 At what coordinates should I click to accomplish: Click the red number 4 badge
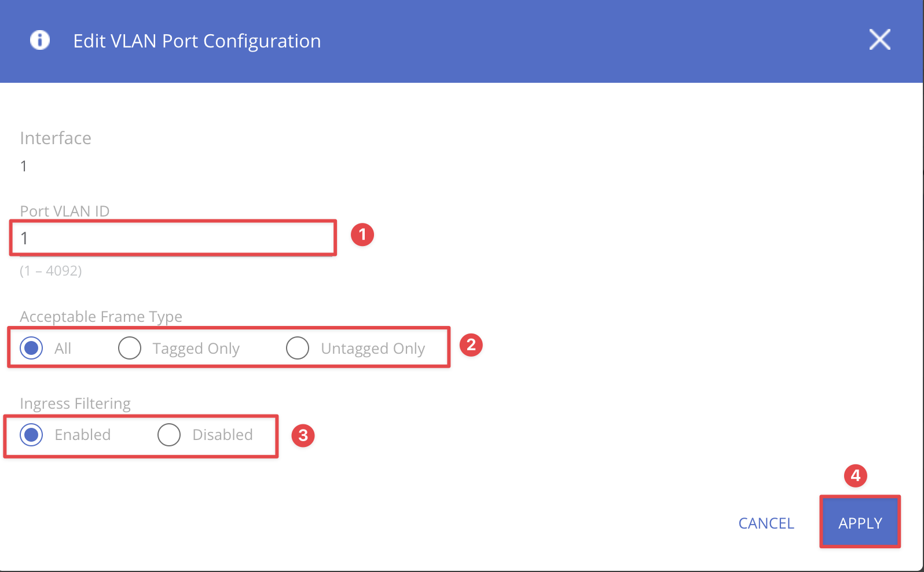856,476
